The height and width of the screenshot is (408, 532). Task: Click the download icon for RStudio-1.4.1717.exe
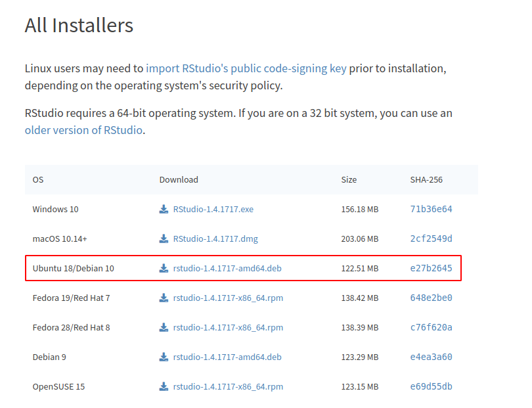[163, 209]
